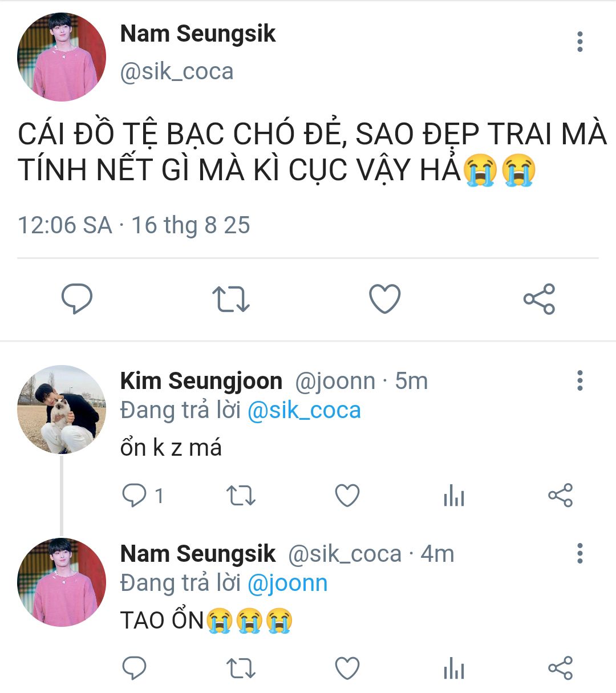
Task: Open reply thread on Kim Seungjoon's tweet
Action: tap(135, 496)
